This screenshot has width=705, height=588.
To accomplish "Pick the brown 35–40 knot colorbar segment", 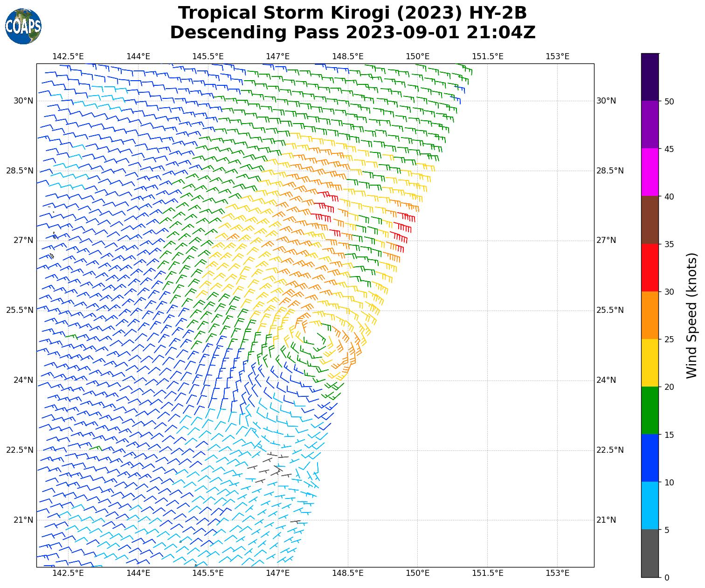I will pos(650,220).
